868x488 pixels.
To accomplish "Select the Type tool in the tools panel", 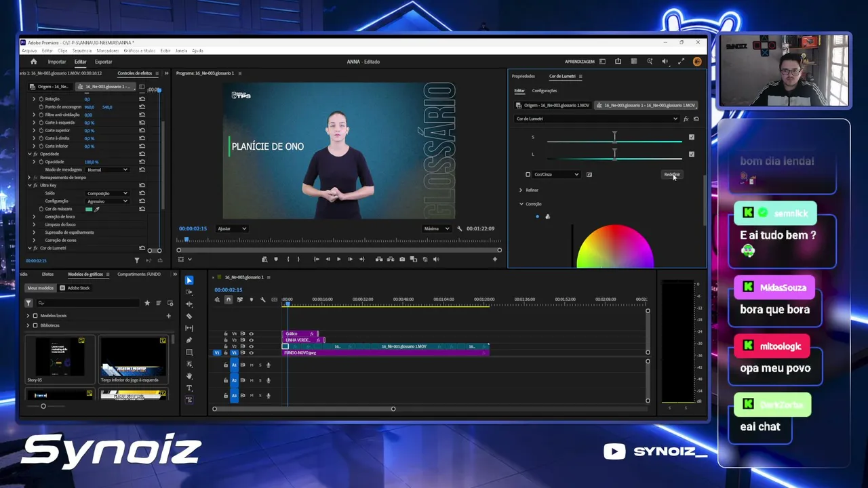I will point(189,388).
